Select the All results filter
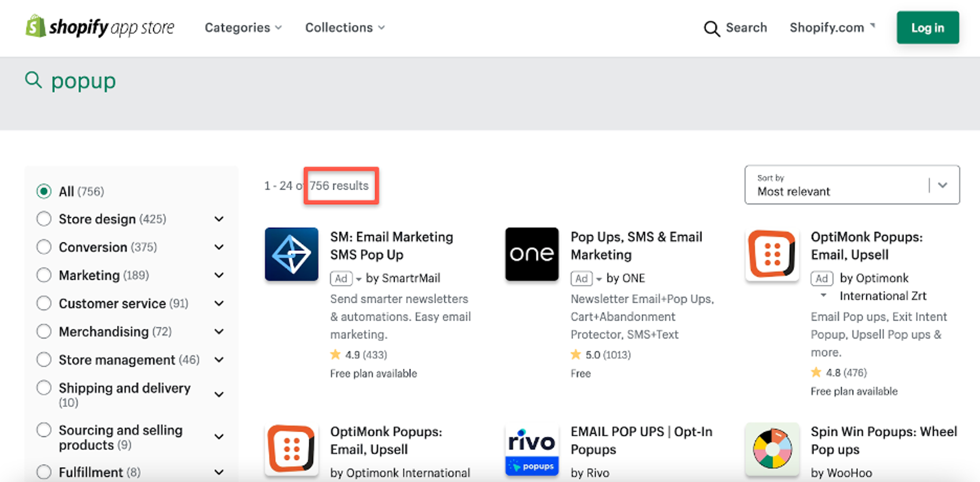The image size is (980, 482). [x=44, y=191]
